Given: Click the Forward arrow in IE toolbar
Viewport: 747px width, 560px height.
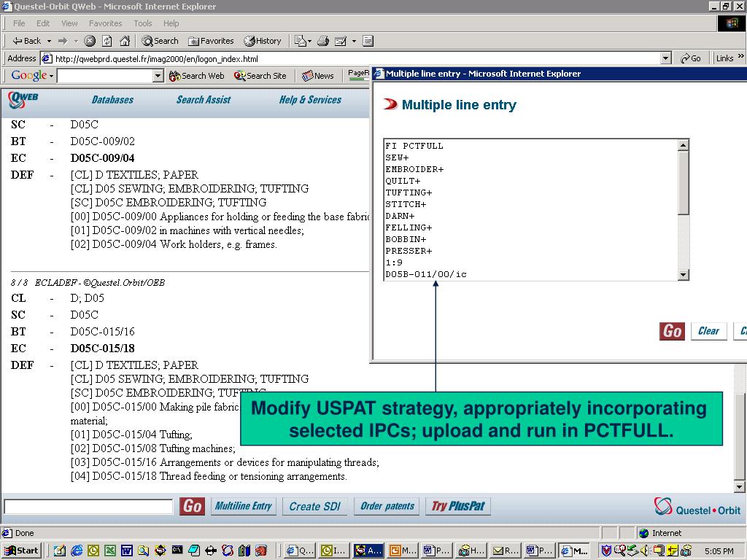Looking at the screenshot, I should click(63, 41).
